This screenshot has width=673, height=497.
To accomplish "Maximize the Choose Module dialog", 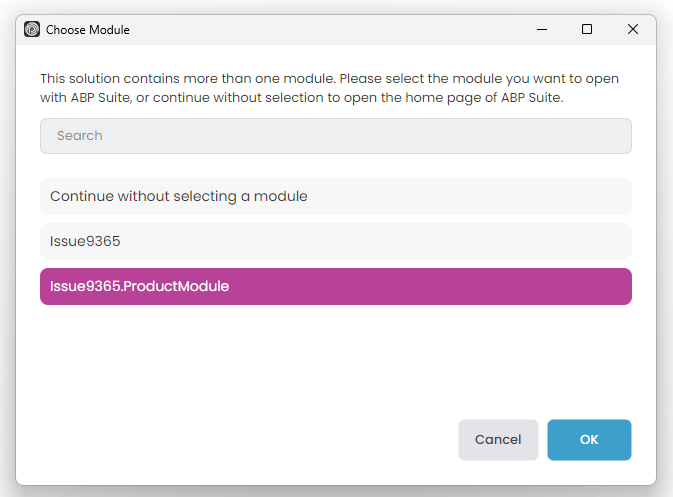I will 587,30.
